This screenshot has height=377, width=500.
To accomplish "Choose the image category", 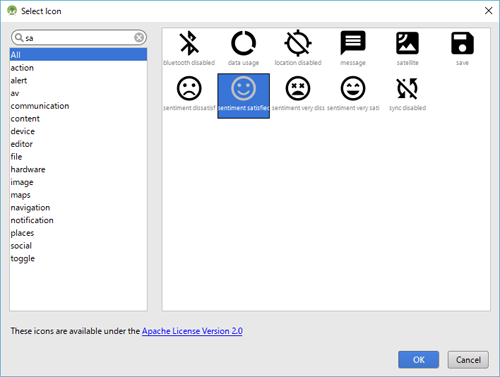I will 78,182.
